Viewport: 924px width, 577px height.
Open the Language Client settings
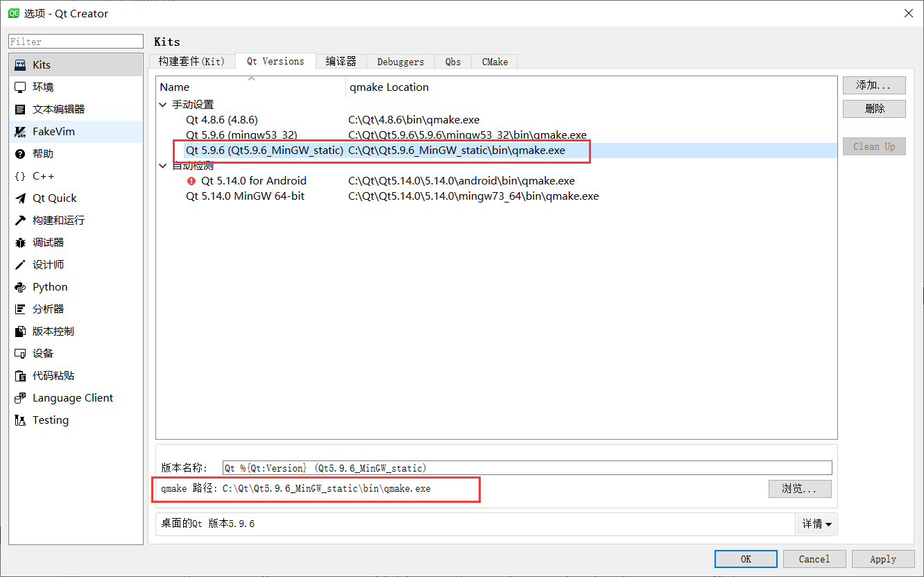(x=72, y=397)
